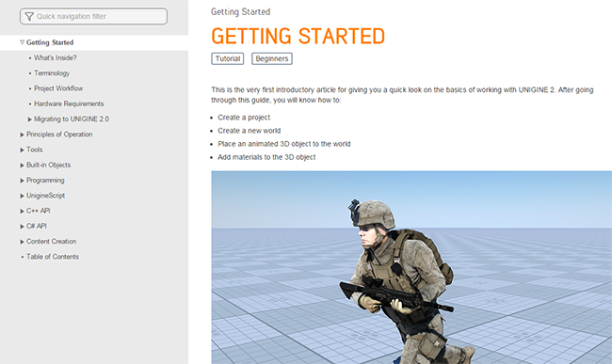The width and height of the screenshot is (612, 364).
Task: Open the Terminology page
Action: point(52,72)
